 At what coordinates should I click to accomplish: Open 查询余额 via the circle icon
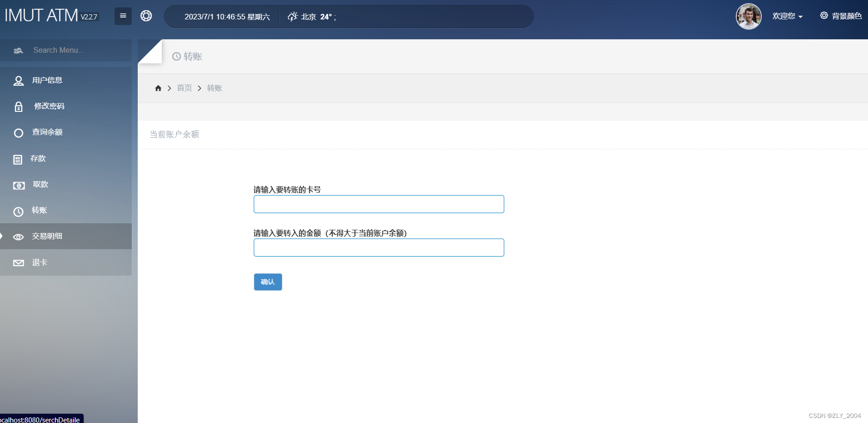tap(18, 133)
